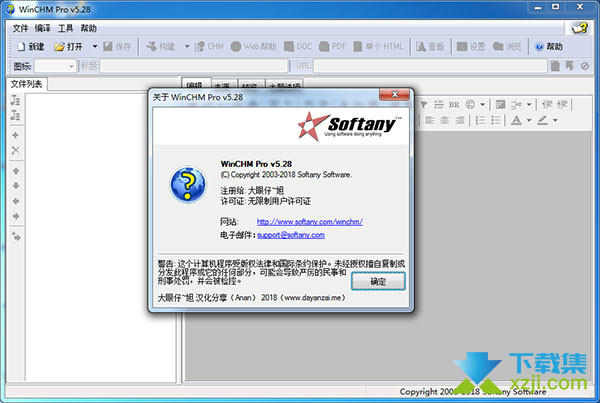Click the horizontal rule icon left of BR
This screenshot has height=403, width=600.
[x=439, y=104]
